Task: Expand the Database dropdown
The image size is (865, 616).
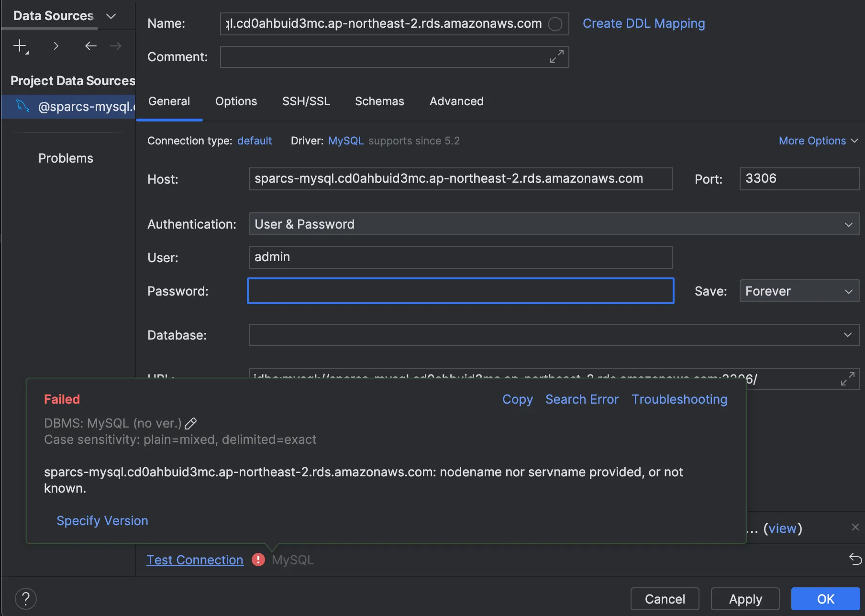Action: point(847,335)
